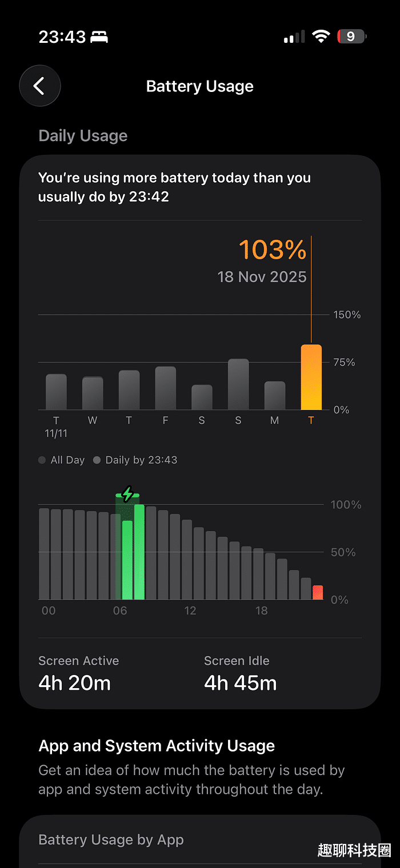Tap the bright green charging hour bar
400x868 pixels.
click(139, 552)
